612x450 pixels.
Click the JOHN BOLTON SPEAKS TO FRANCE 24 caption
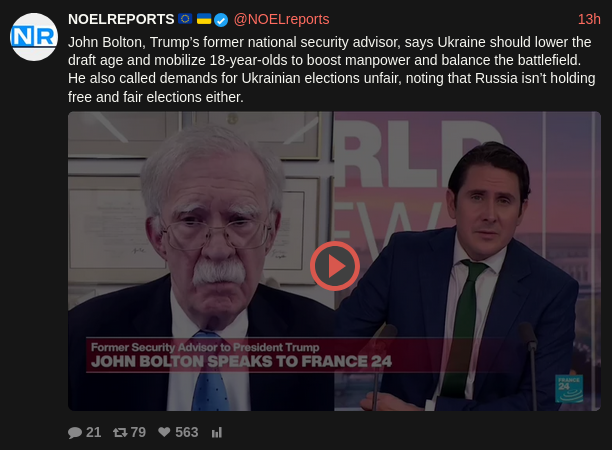click(x=241, y=361)
